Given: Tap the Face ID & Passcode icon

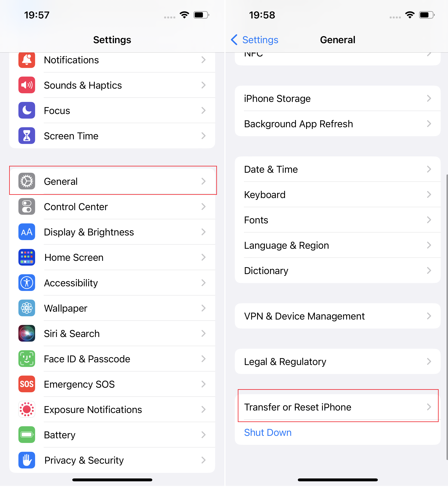Looking at the screenshot, I should click(27, 359).
